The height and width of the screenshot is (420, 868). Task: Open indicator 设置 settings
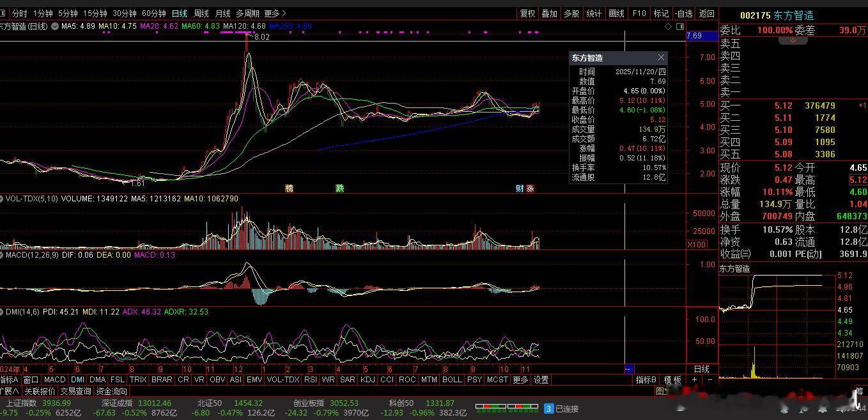point(541,379)
